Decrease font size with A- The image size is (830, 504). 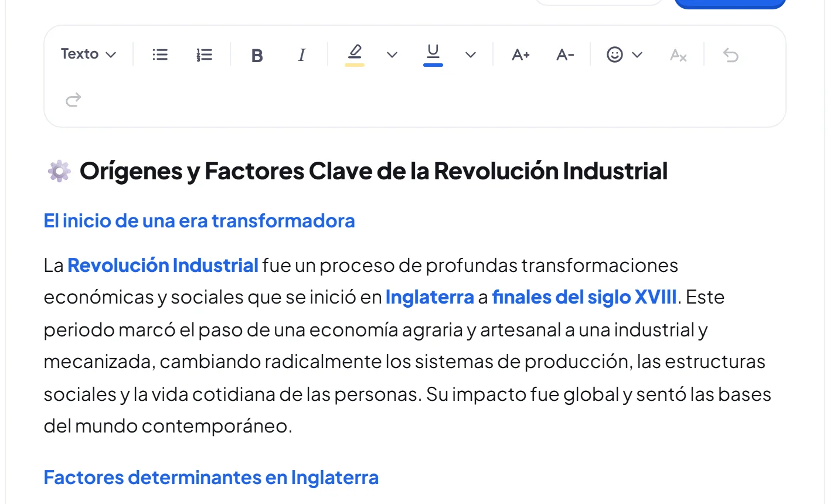click(565, 55)
